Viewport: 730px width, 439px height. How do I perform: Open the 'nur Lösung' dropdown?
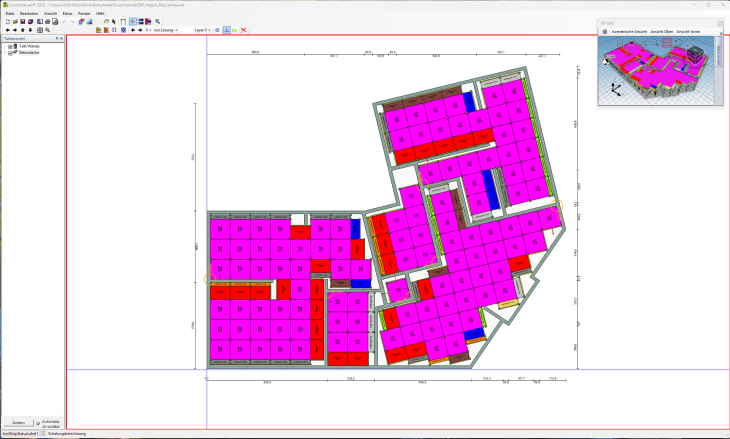[165, 30]
